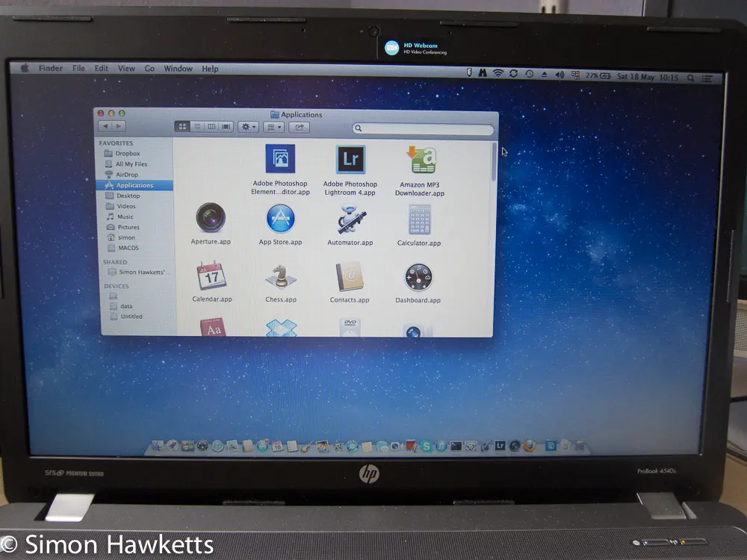Image resolution: width=747 pixels, height=560 pixels.
Task: Open the View menu in the menu bar
Action: tap(126, 69)
